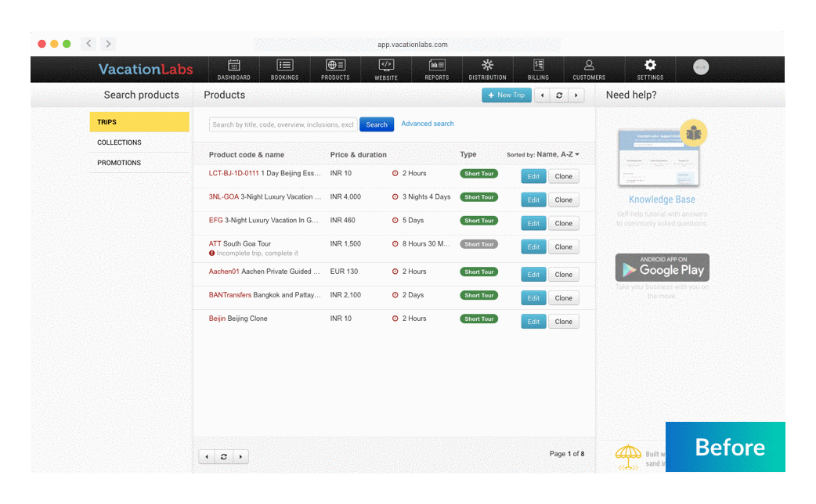Go to next page using bottom arrow

(240, 456)
